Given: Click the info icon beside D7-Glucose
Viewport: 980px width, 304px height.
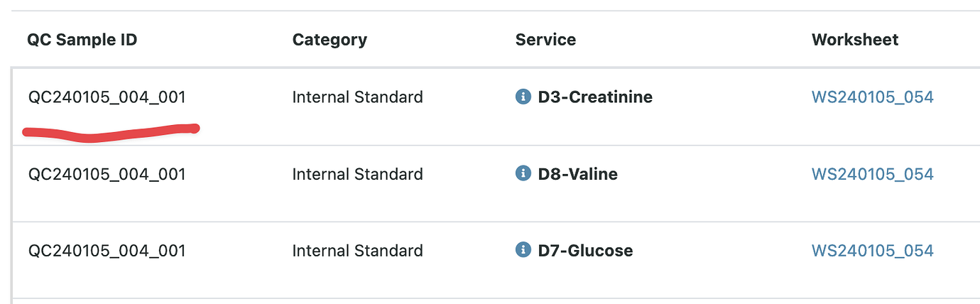Looking at the screenshot, I should point(523,250).
